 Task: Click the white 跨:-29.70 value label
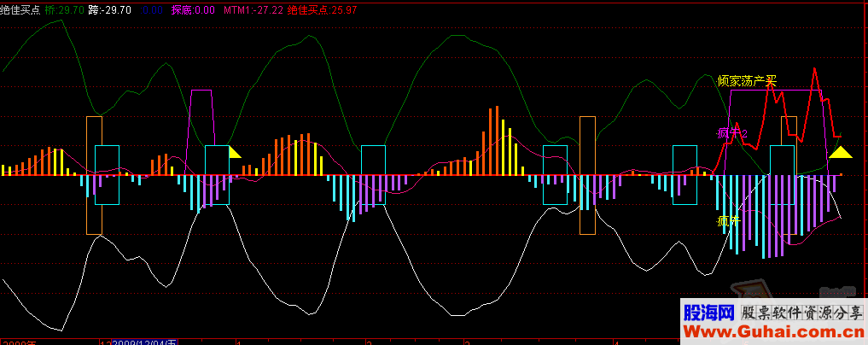tap(110, 10)
